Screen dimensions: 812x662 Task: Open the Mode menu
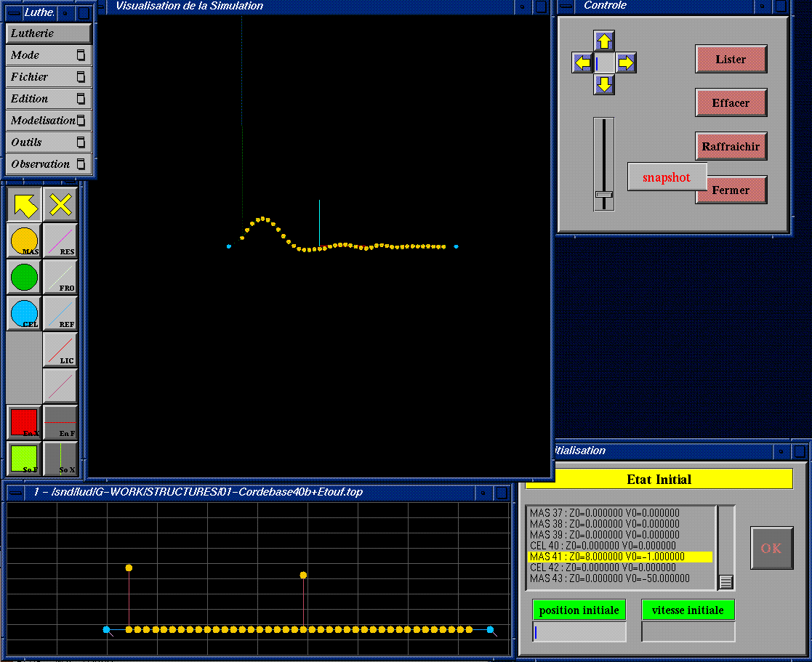click(x=49, y=55)
